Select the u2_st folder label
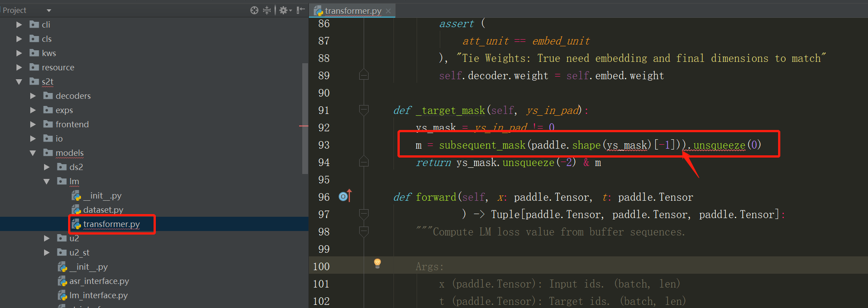Image resolution: width=868 pixels, height=308 pixels. [79, 252]
